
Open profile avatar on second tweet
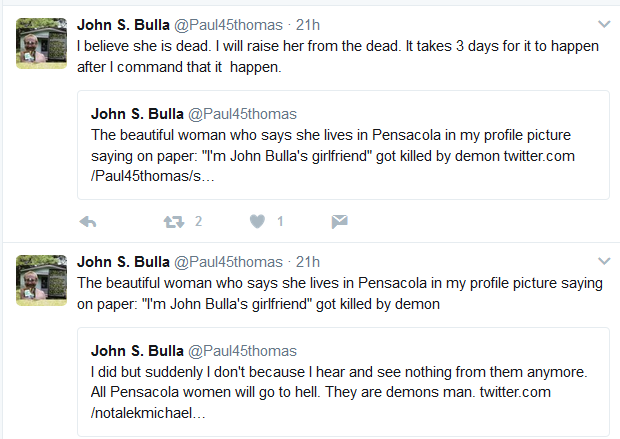click(42, 280)
